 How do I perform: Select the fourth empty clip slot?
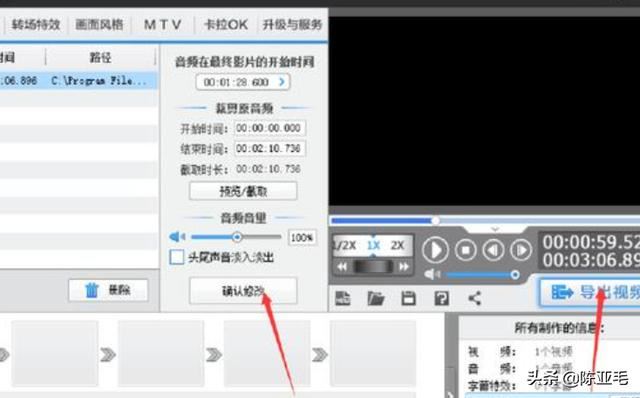(373, 354)
